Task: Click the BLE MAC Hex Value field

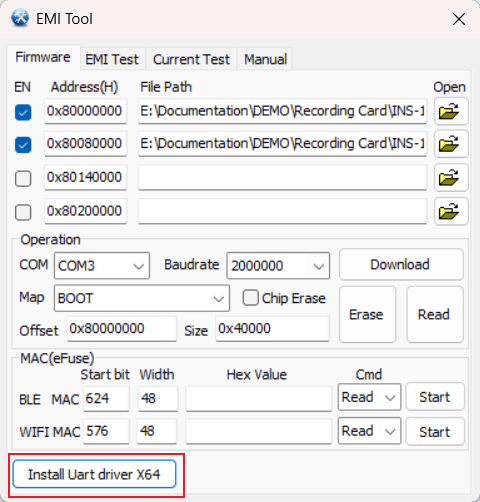Action: pyautogui.click(x=259, y=398)
